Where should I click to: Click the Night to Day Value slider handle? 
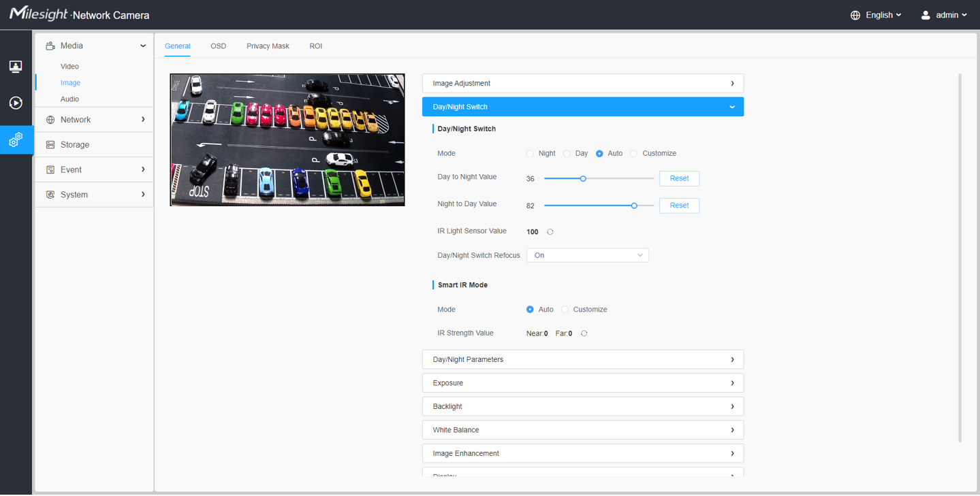tap(634, 205)
